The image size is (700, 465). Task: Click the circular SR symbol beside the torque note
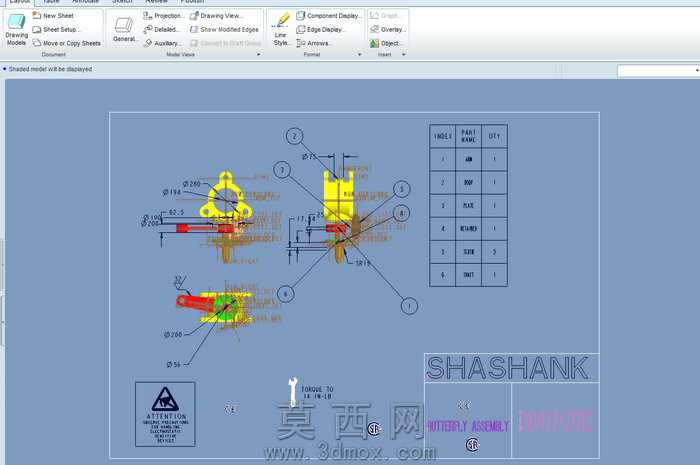pyautogui.click(x=374, y=429)
